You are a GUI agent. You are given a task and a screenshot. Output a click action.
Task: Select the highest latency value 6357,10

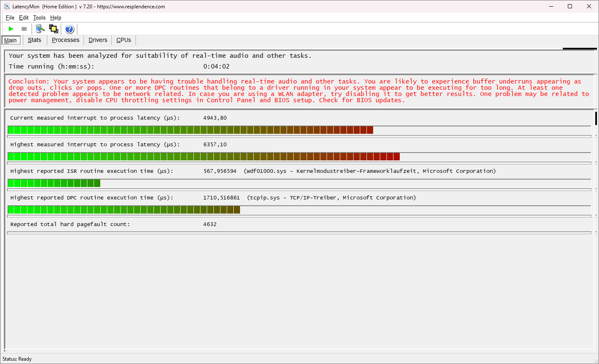(x=215, y=145)
